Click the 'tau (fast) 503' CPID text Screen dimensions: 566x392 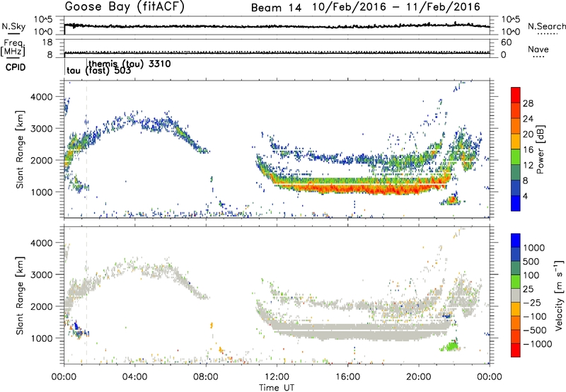tap(99, 71)
